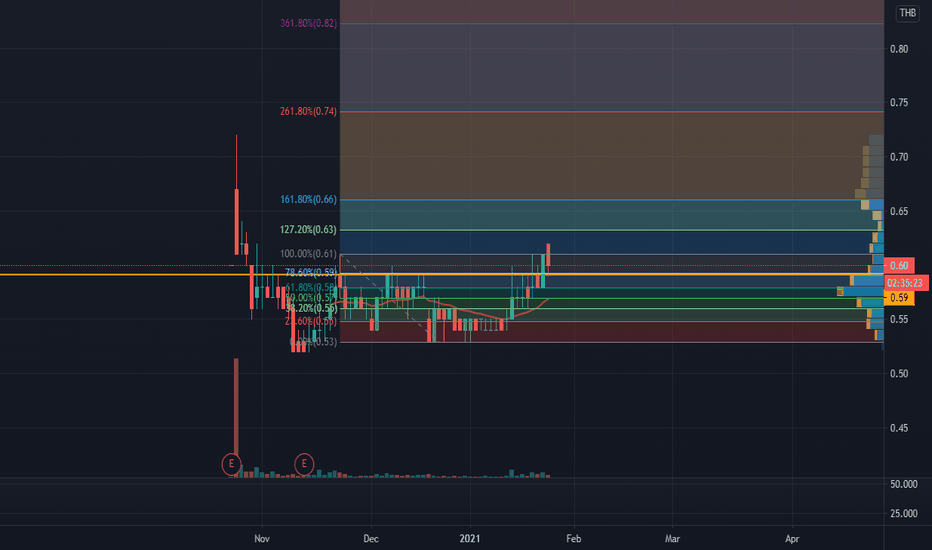Click the Apr label on time axis
Screen dimensions: 932x550
pyautogui.click(x=792, y=539)
